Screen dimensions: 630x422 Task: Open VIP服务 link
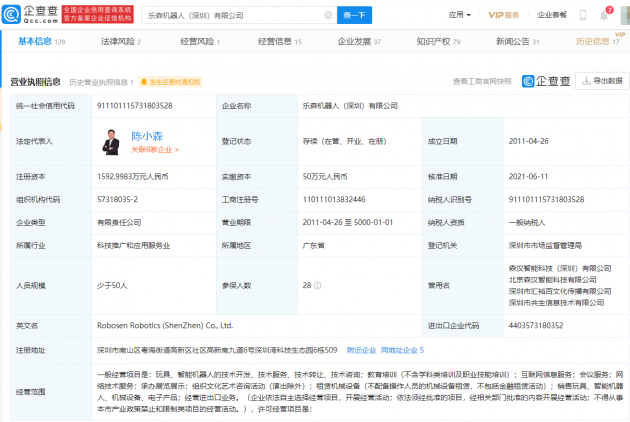pos(503,15)
